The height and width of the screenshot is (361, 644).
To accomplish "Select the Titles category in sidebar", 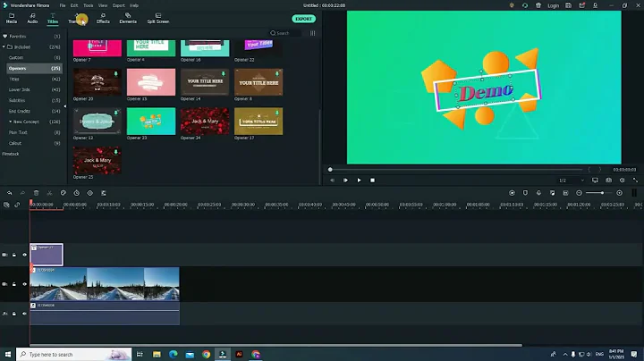I will [34, 79].
